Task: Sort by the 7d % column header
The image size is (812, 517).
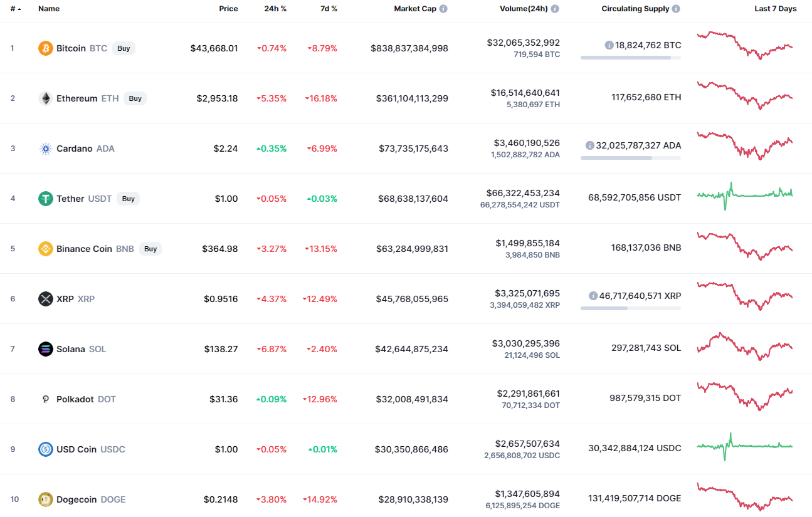Action: 327,9
